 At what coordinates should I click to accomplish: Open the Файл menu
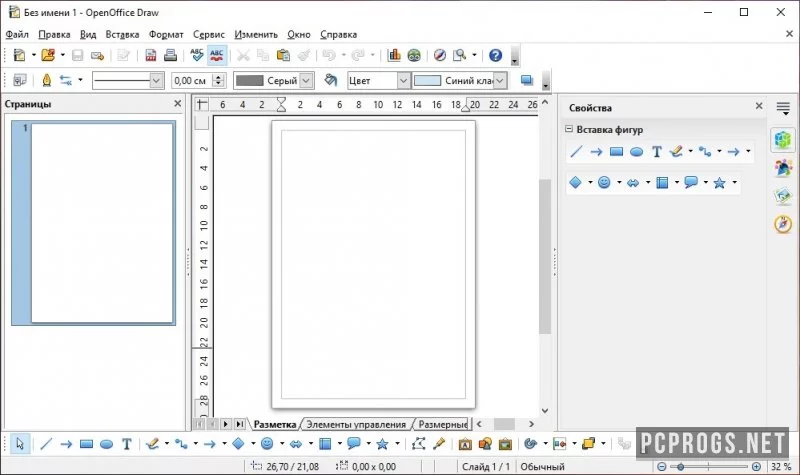point(17,34)
